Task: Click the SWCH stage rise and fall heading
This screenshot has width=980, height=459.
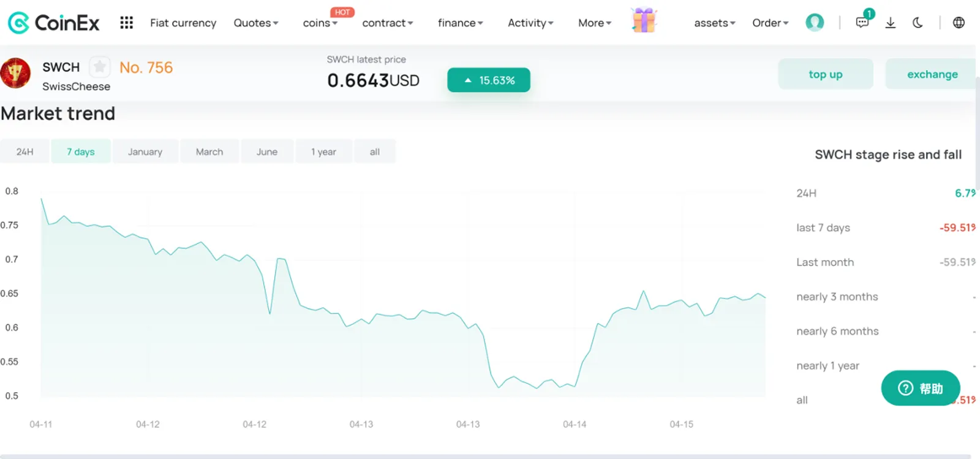Action: tap(888, 154)
